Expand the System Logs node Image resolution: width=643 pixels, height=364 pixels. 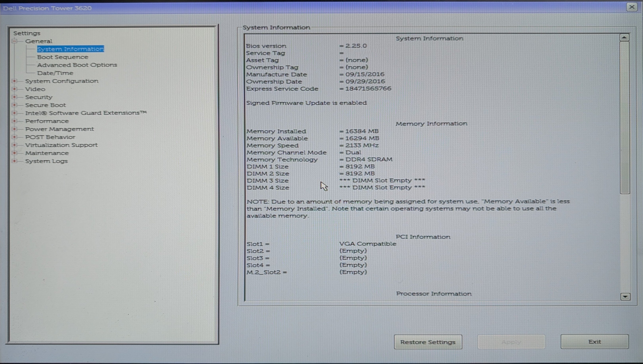click(x=14, y=161)
